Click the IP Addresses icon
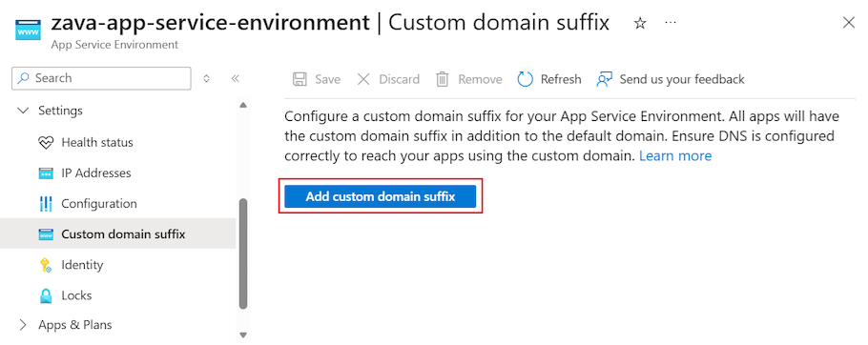This screenshot has height=345, width=868. point(46,173)
